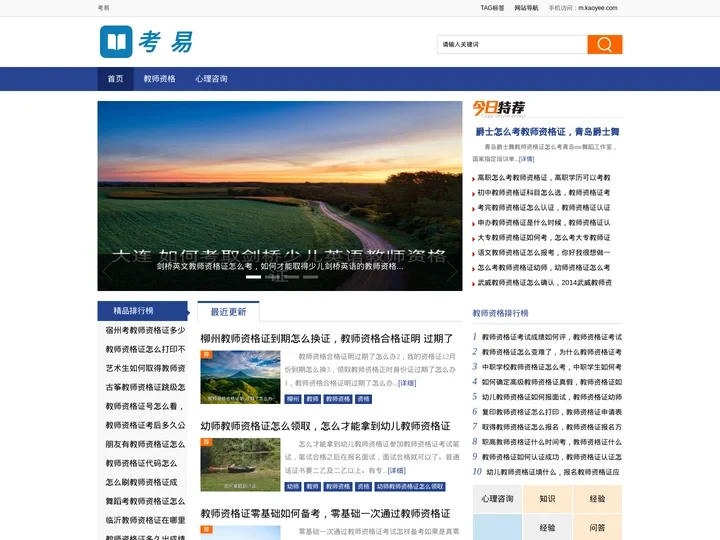
Task: Click the 知识 category tile
Action: click(x=547, y=499)
